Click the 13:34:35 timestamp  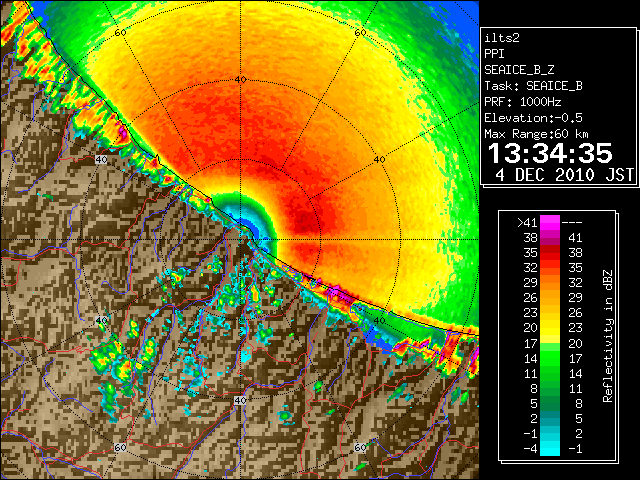(x=550, y=153)
